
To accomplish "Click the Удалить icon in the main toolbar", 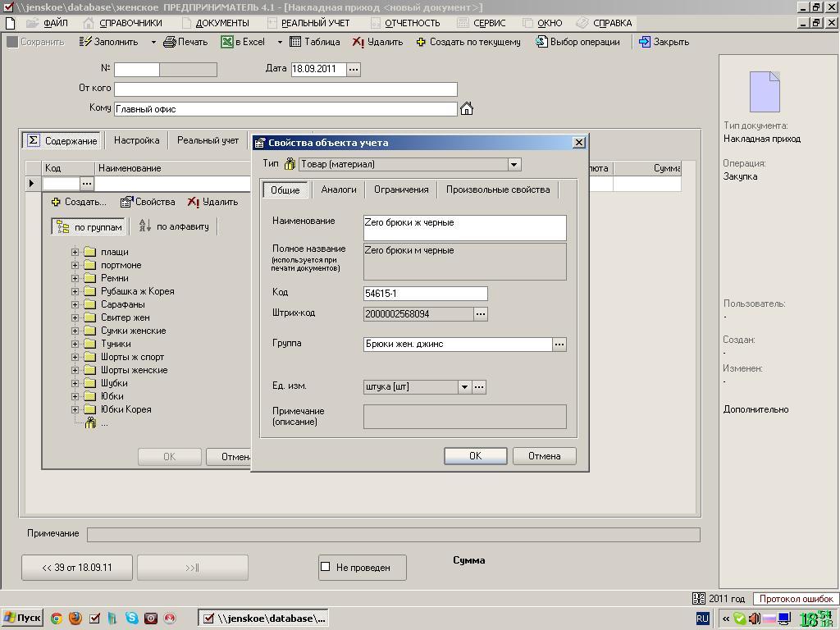I will coord(358,42).
